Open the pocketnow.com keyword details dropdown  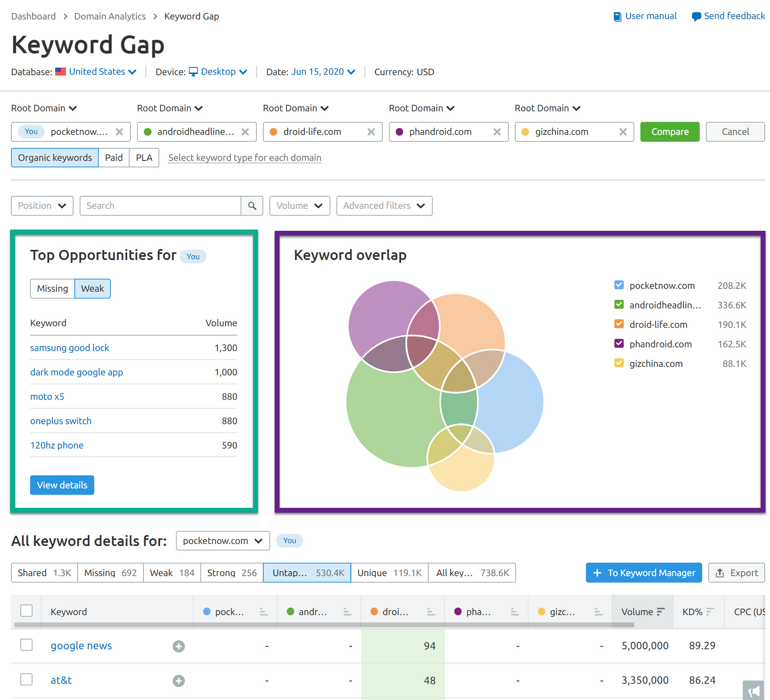coord(223,541)
